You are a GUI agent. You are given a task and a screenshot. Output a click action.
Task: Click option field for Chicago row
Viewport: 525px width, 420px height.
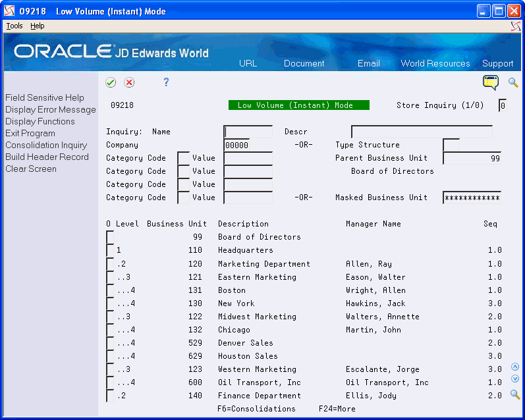110,330
